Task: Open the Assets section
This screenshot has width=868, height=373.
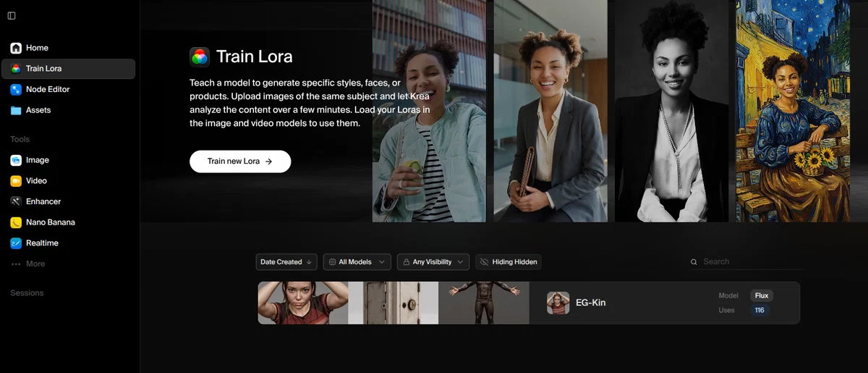Action: click(x=68, y=110)
